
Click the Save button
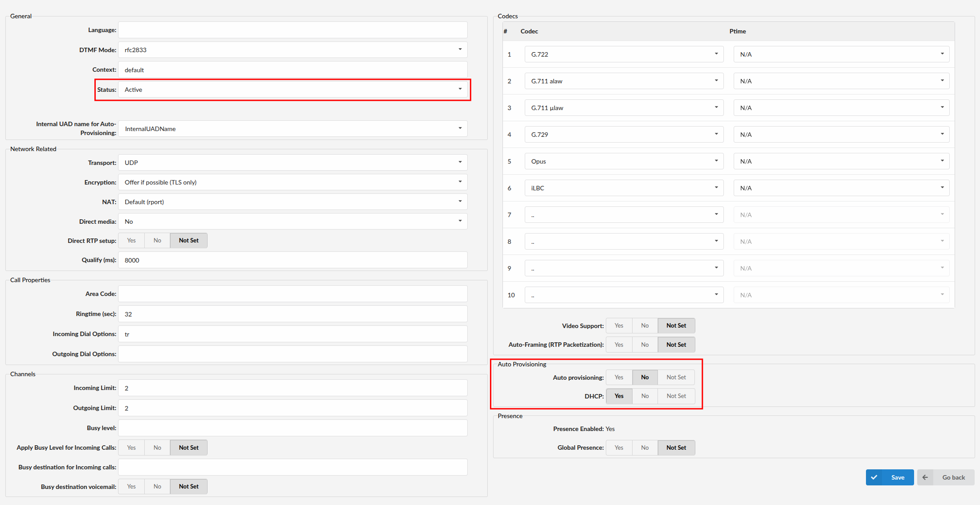point(897,477)
